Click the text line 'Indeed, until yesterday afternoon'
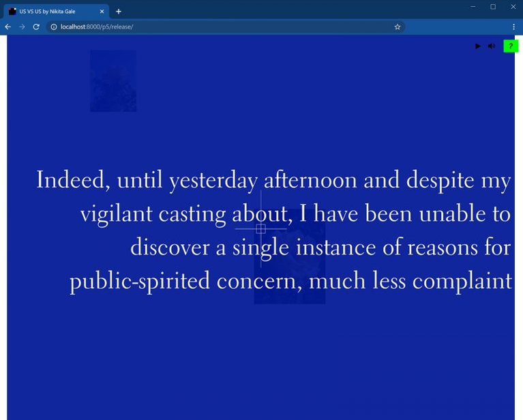This screenshot has width=523, height=420. point(196,180)
